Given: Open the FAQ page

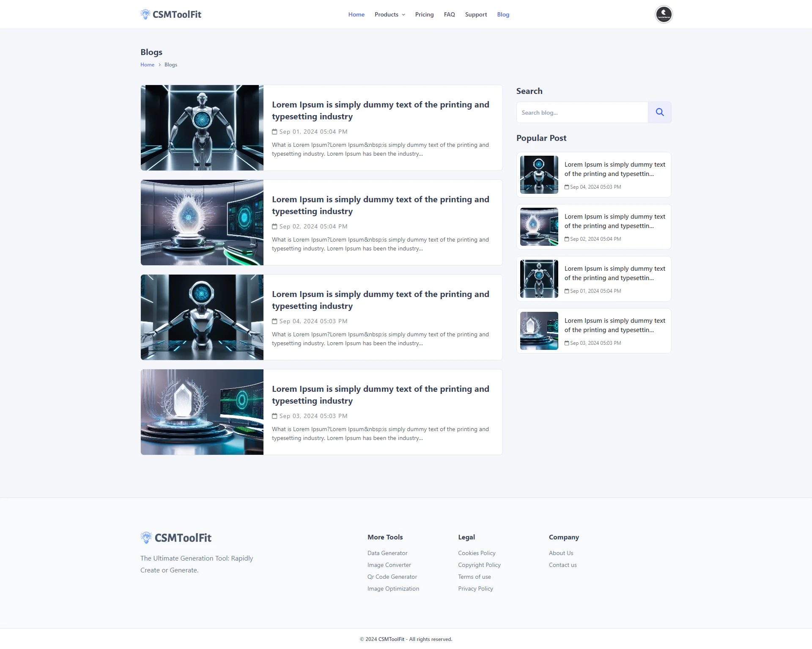Looking at the screenshot, I should click(x=449, y=14).
